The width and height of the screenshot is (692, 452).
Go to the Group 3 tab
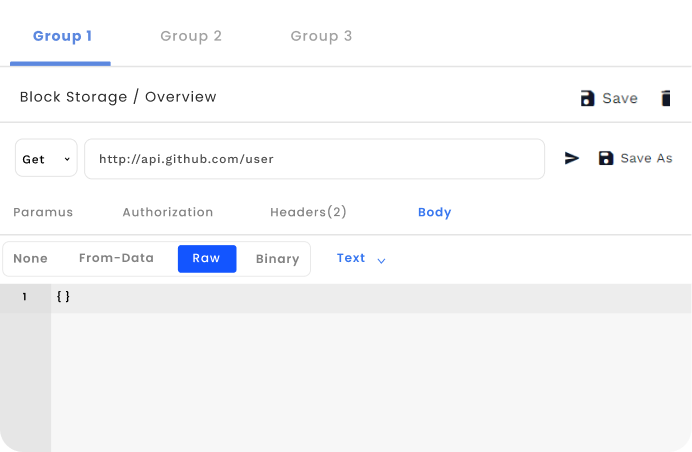[x=321, y=36]
